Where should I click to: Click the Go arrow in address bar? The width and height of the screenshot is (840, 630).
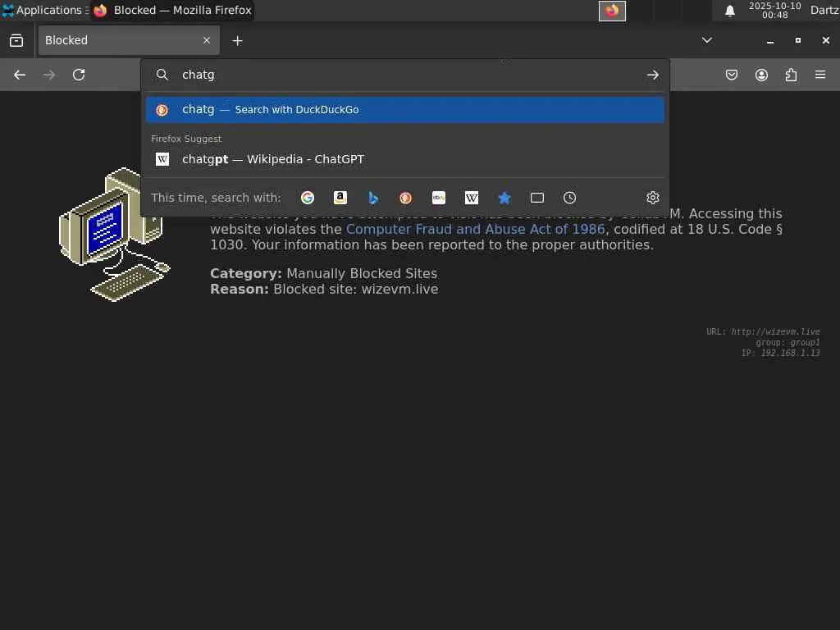click(x=652, y=75)
